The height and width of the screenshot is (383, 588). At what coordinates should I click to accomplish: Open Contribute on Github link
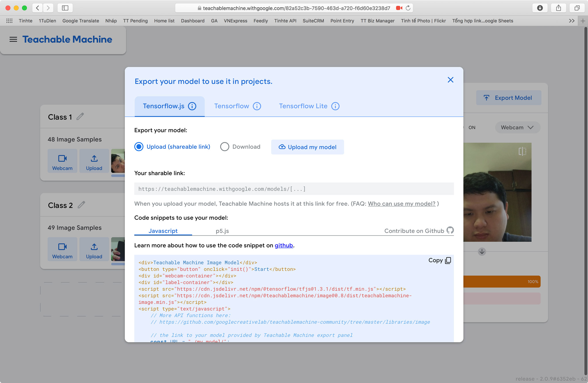point(419,231)
